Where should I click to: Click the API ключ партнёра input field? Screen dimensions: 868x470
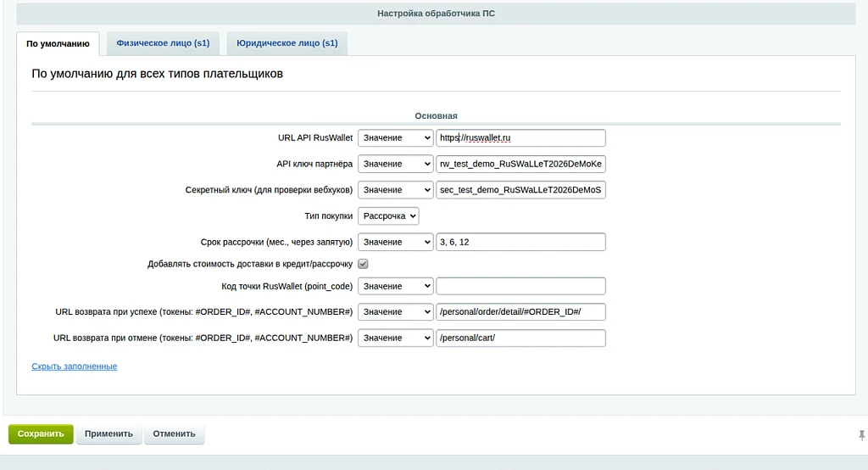520,164
